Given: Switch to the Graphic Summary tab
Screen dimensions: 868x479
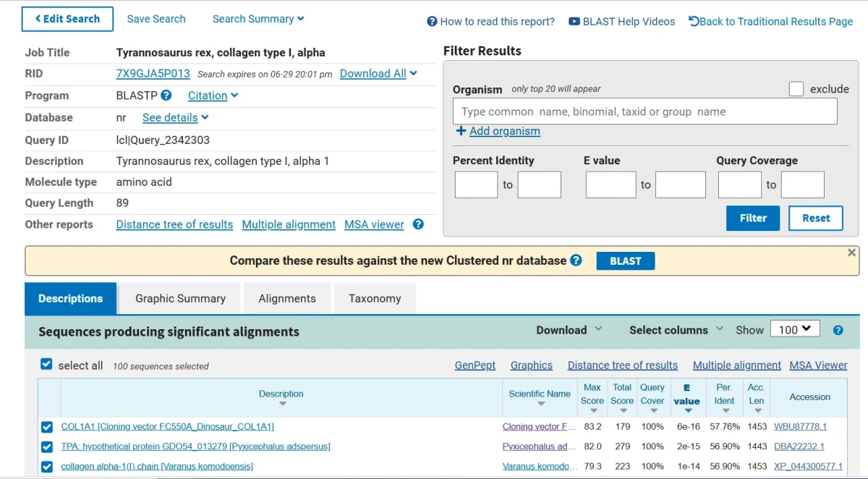Looking at the screenshot, I should pos(180,299).
